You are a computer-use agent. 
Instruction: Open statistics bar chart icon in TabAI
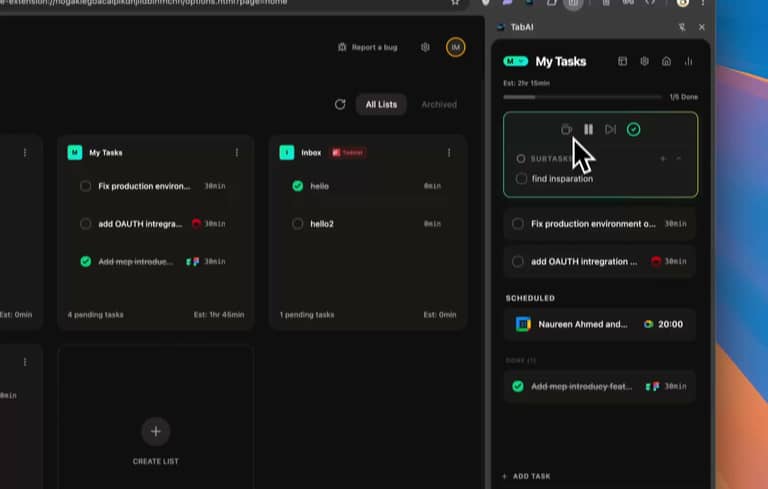pyautogui.click(x=688, y=61)
